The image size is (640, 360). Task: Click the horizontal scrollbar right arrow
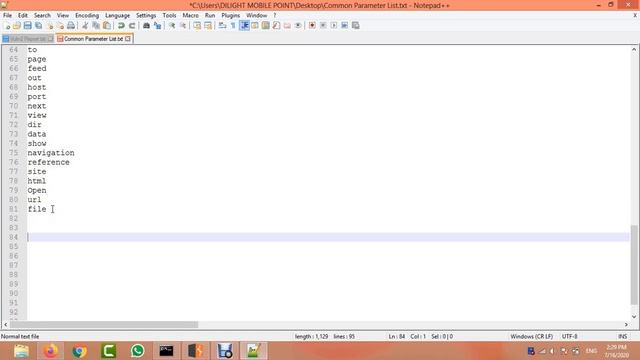(626, 324)
